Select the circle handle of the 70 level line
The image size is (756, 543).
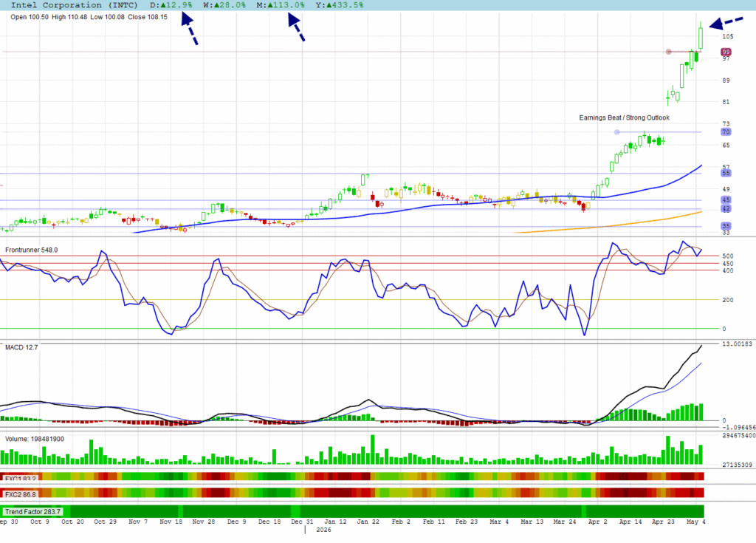[616, 132]
